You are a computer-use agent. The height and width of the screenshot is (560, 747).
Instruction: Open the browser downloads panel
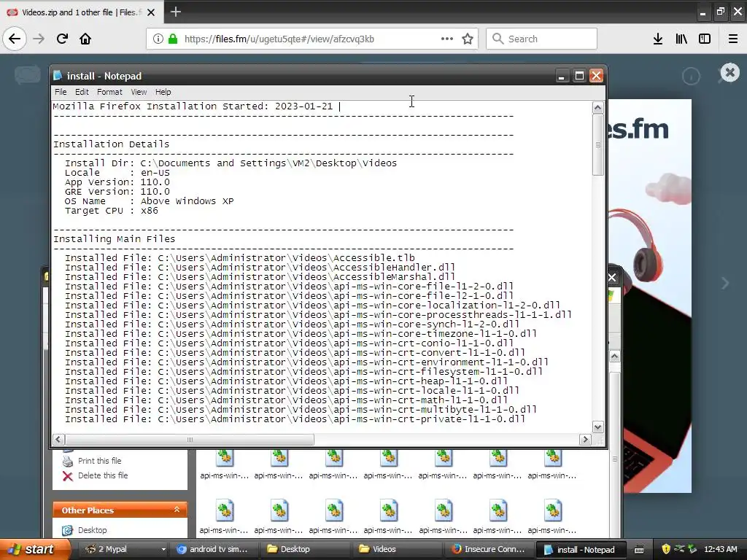click(x=658, y=39)
